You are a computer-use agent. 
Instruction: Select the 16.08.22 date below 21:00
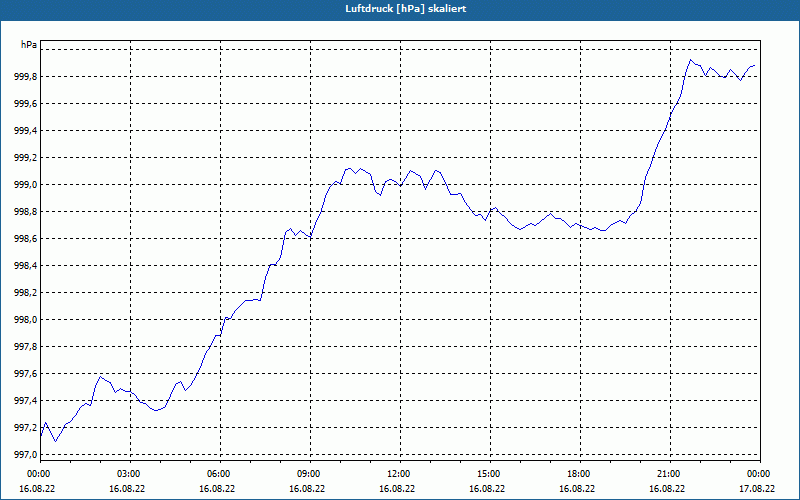pos(667,488)
